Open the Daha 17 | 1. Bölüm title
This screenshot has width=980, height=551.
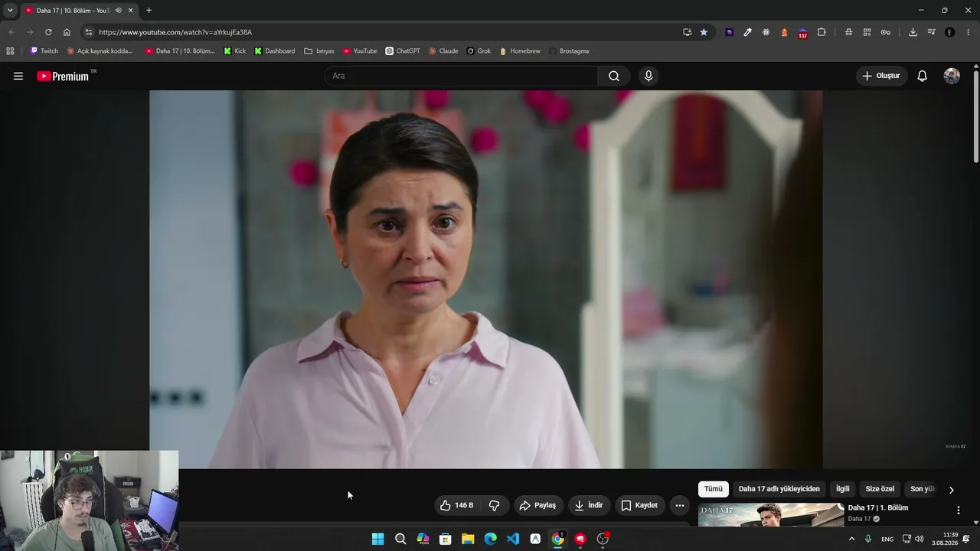[878, 507]
